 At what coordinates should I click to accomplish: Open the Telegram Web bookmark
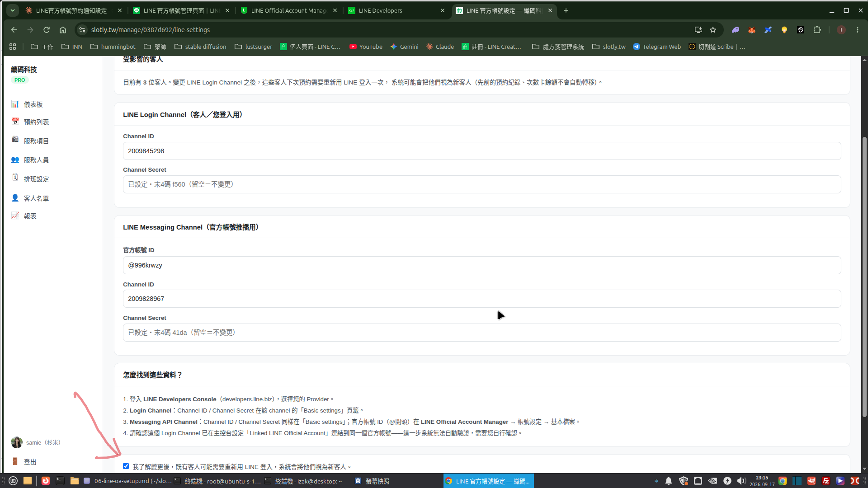[657, 47]
